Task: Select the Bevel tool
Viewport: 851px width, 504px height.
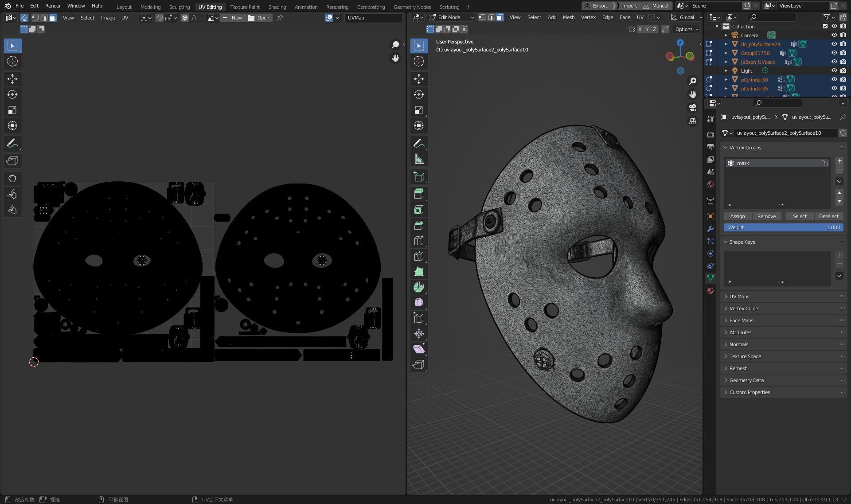Action: 419,225
